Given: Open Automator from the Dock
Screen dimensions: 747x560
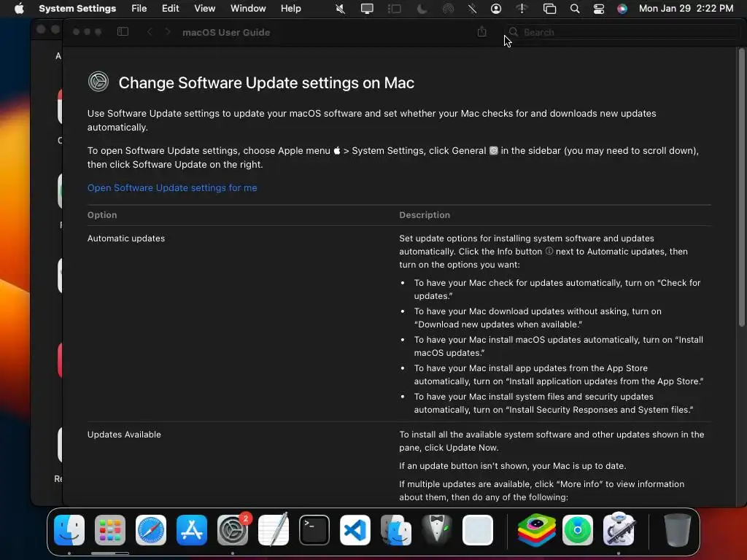Looking at the screenshot, I should tap(619, 529).
